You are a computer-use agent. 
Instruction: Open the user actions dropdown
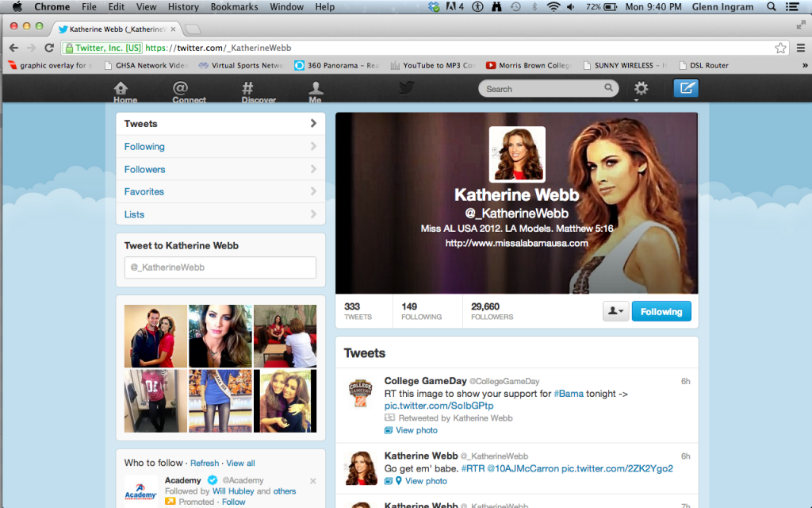coord(615,311)
